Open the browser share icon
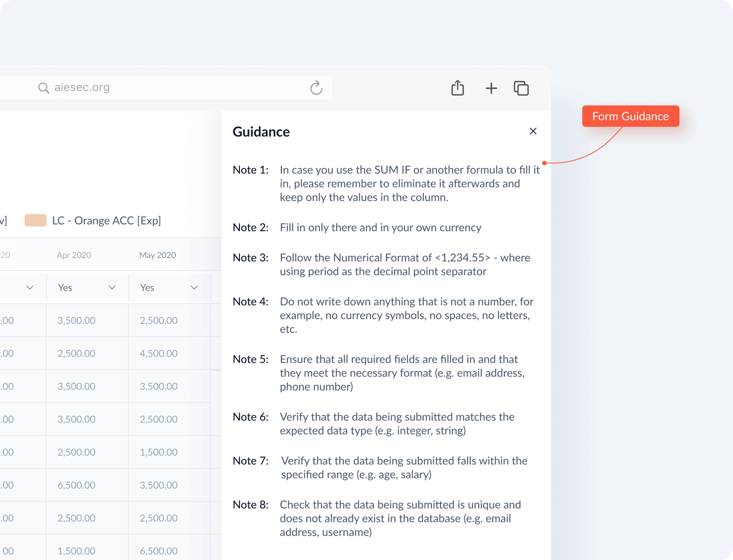 tap(457, 88)
